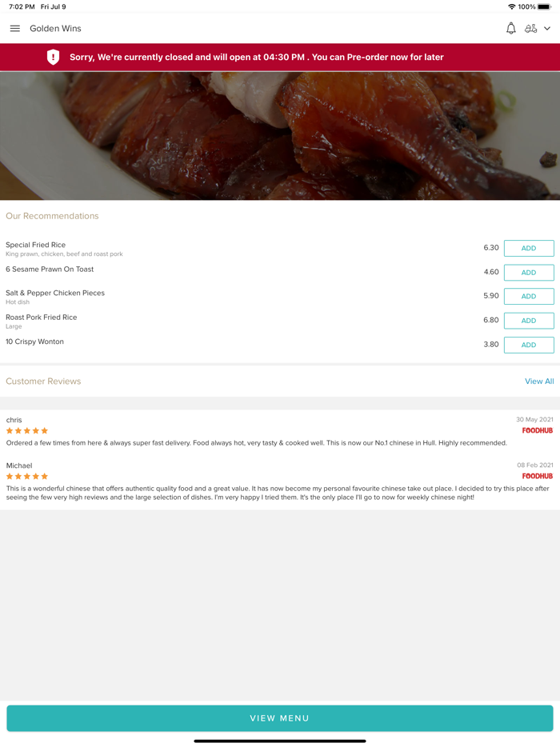This screenshot has width=560, height=747.
Task: Add Salt & Pepper Chicken Pieces
Action: [x=528, y=296]
